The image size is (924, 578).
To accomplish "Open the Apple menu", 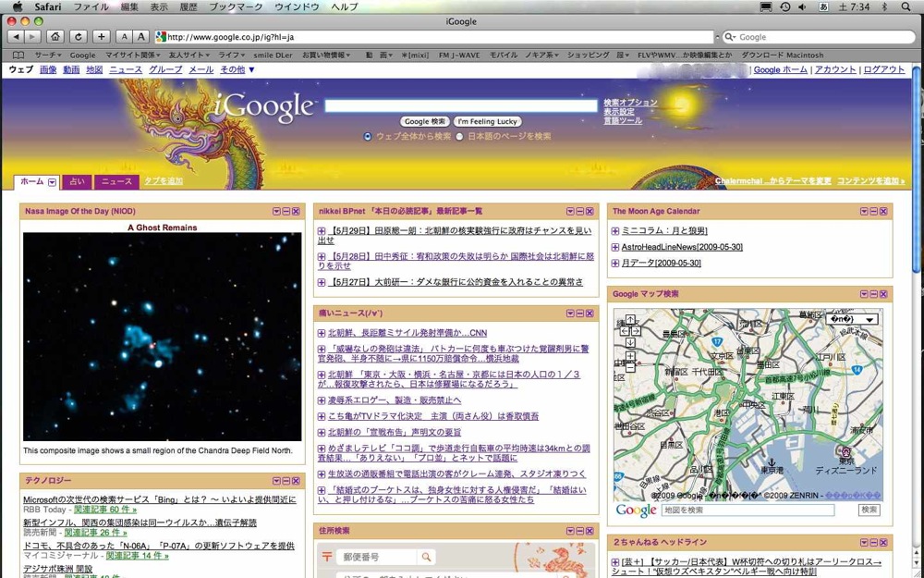I will [x=17, y=6].
